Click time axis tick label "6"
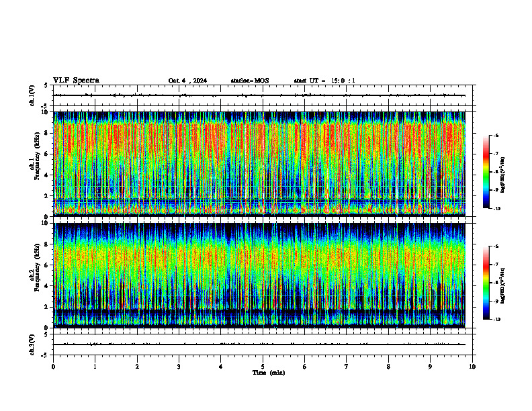The width and height of the screenshot is (532, 411). [x=305, y=367]
